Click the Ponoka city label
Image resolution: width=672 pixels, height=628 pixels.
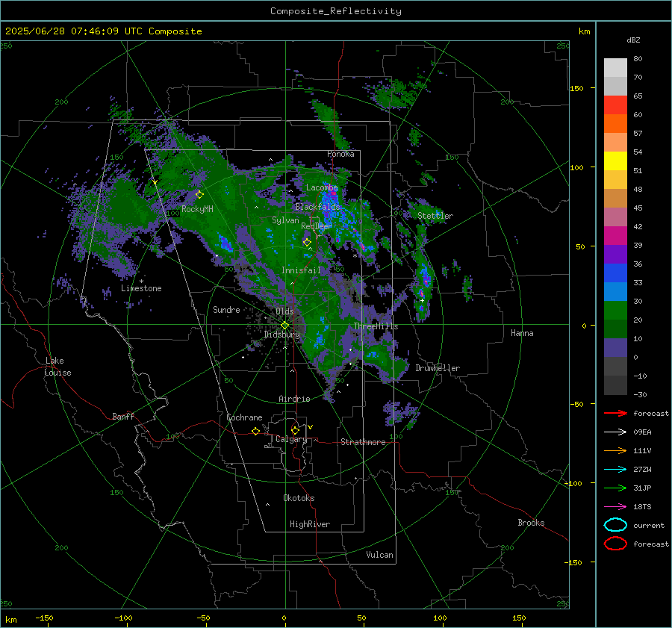tap(340, 154)
